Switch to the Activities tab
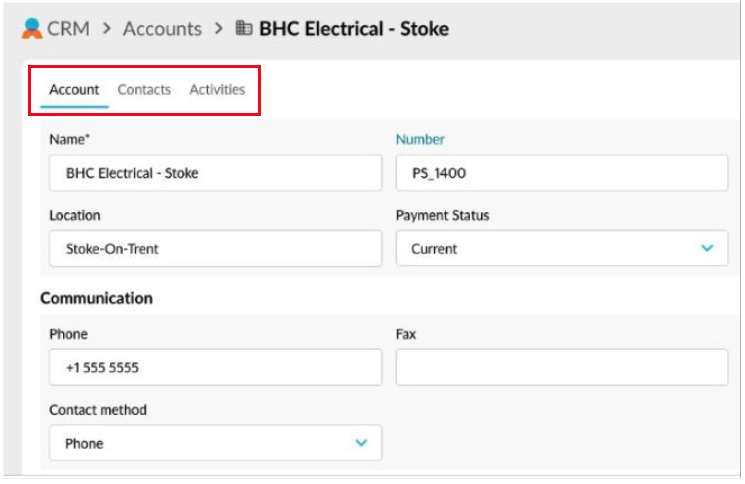Image resolution: width=745 pixels, height=484 pixels. coord(217,90)
